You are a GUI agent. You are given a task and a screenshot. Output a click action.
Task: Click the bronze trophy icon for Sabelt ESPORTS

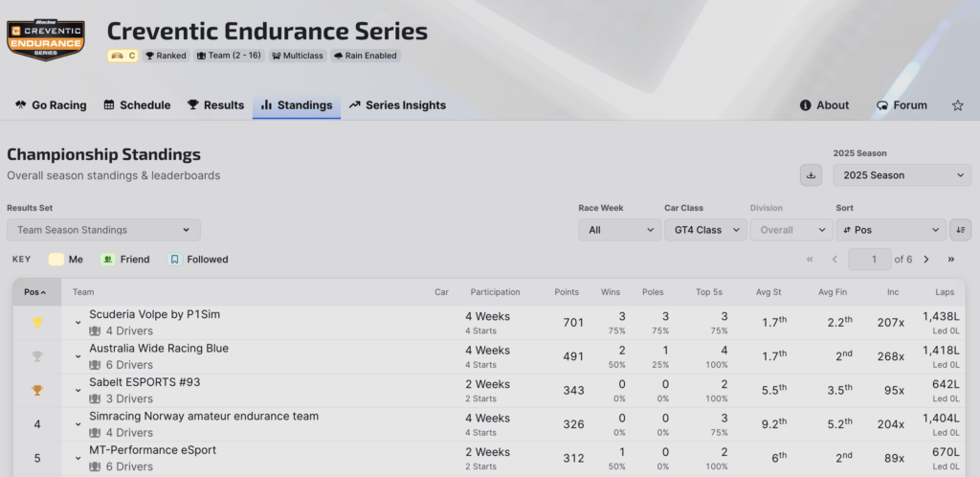pos(37,390)
